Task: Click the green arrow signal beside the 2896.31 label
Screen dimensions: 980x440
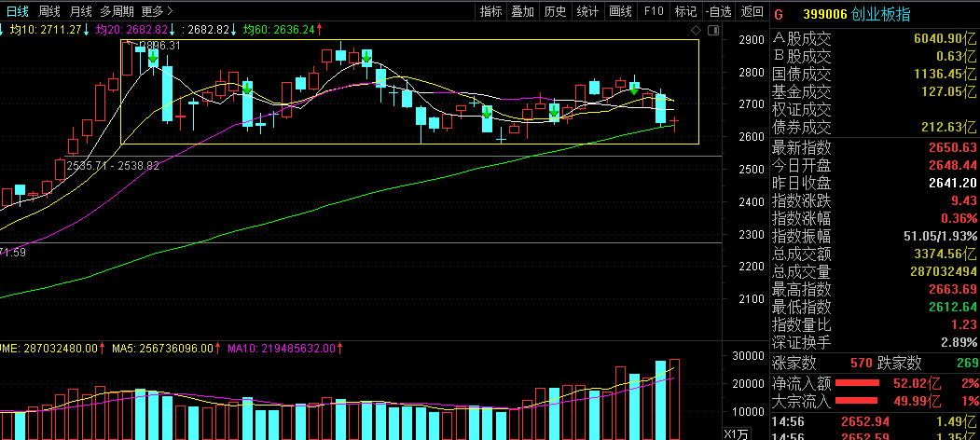Action: pos(153,58)
